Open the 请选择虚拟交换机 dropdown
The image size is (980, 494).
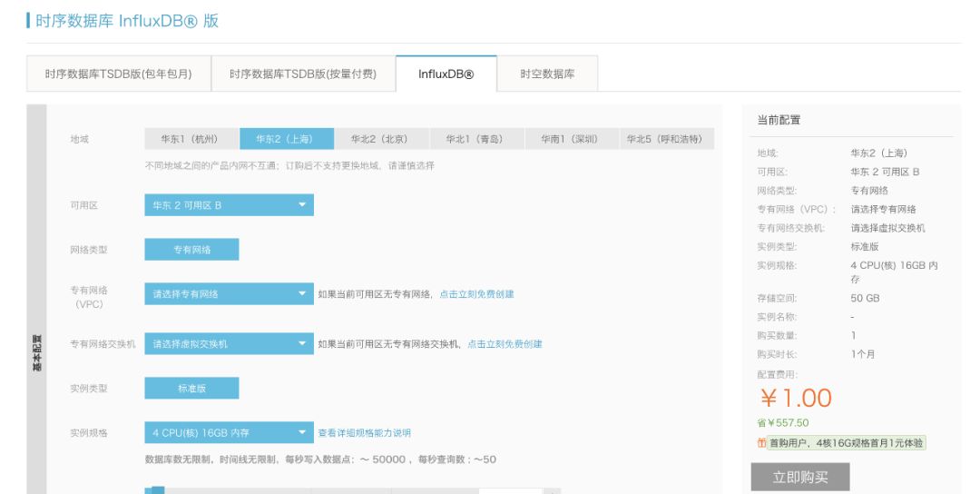pyautogui.click(x=230, y=344)
